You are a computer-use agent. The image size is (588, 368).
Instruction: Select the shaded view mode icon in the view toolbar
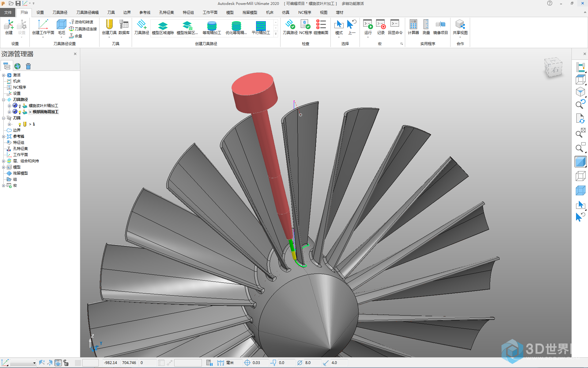click(580, 162)
